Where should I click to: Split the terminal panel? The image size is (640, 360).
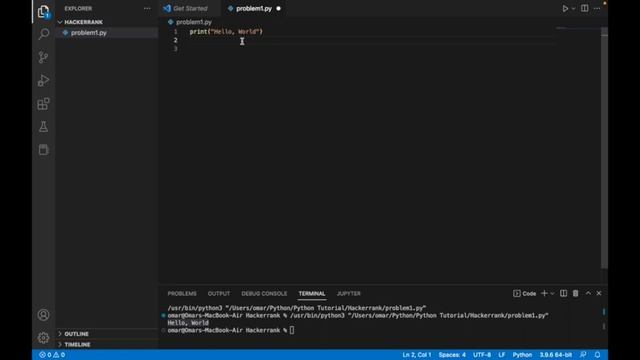(563, 293)
